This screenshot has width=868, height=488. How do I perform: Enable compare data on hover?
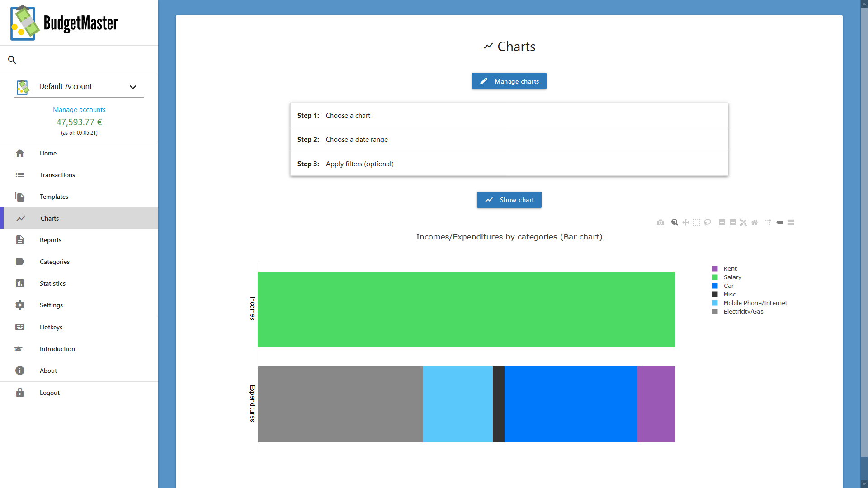click(x=791, y=222)
